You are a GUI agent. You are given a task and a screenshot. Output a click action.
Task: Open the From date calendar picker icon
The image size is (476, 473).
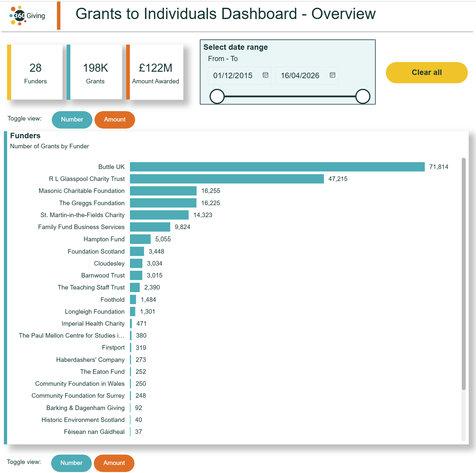[x=265, y=75]
